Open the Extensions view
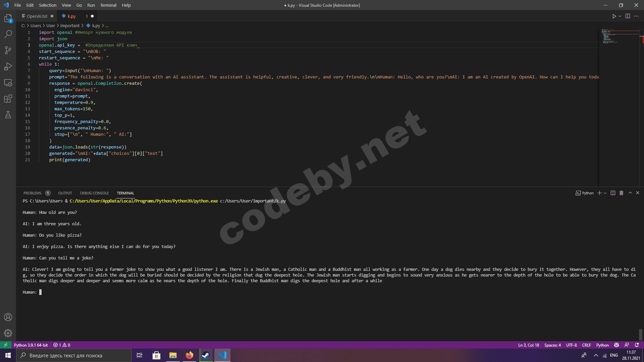Viewport: 644px width, 362px height. 8,99
